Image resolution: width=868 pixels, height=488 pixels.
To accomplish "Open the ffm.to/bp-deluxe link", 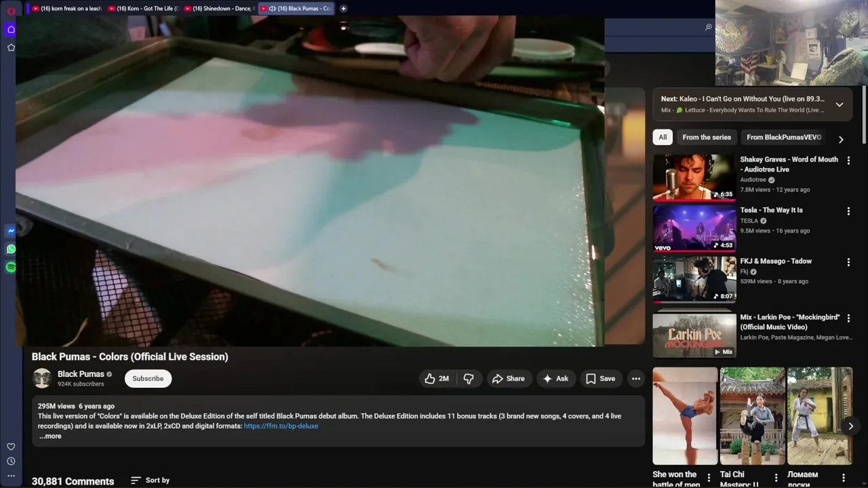I will [x=281, y=426].
